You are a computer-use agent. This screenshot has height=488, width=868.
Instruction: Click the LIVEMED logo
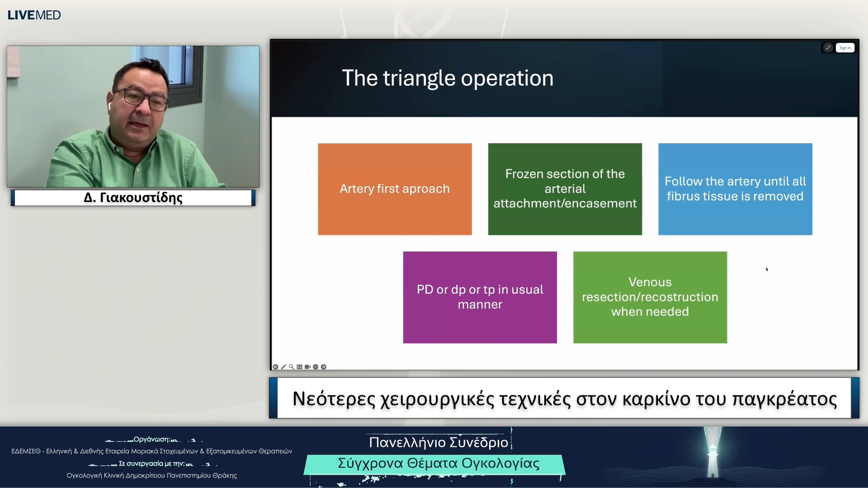34,14
